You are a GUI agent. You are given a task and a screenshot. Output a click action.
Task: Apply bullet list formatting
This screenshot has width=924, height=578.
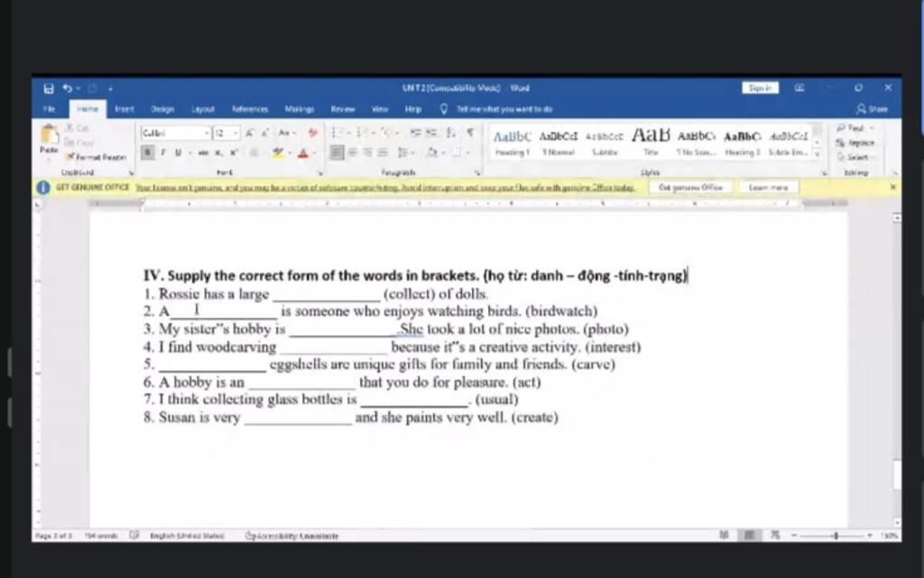337,133
